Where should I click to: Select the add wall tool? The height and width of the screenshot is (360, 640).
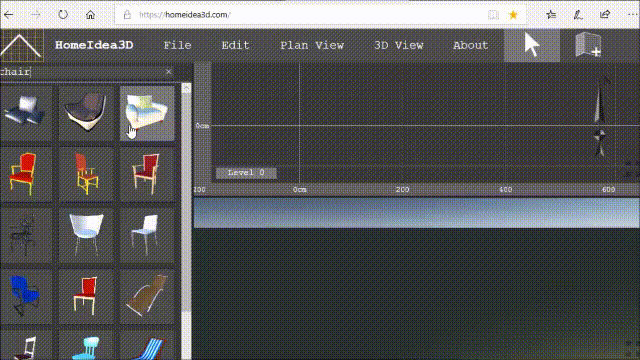click(x=589, y=45)
